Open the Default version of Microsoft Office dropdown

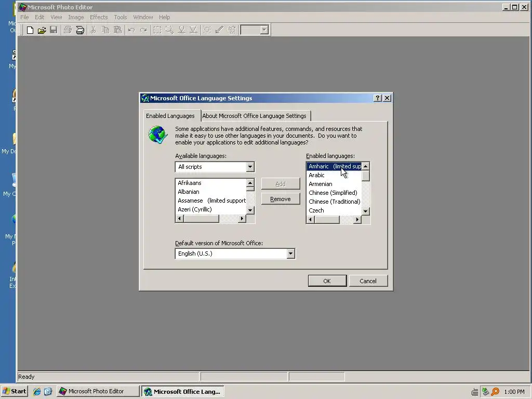pos(290,254)
